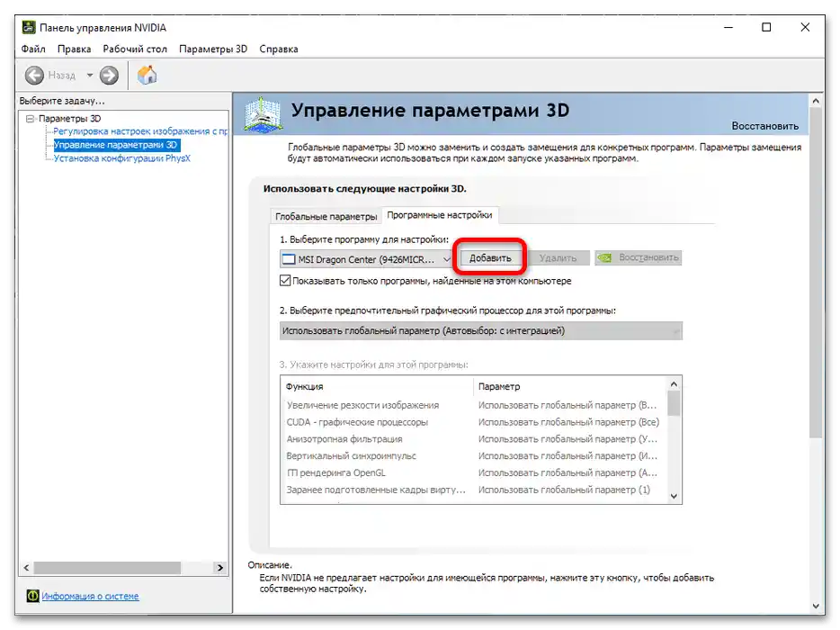840x630 pixels.
Task: Open Установка конфигурации PhysX
Action: coord(122,158)
